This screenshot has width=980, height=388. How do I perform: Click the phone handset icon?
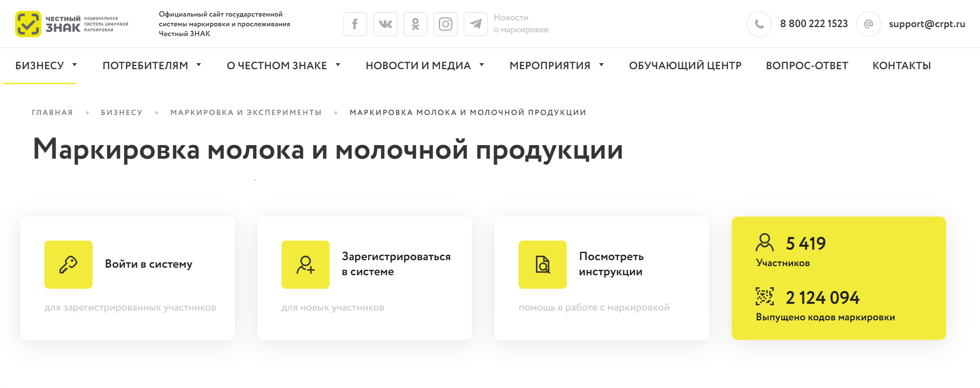(x=759, y=24)
